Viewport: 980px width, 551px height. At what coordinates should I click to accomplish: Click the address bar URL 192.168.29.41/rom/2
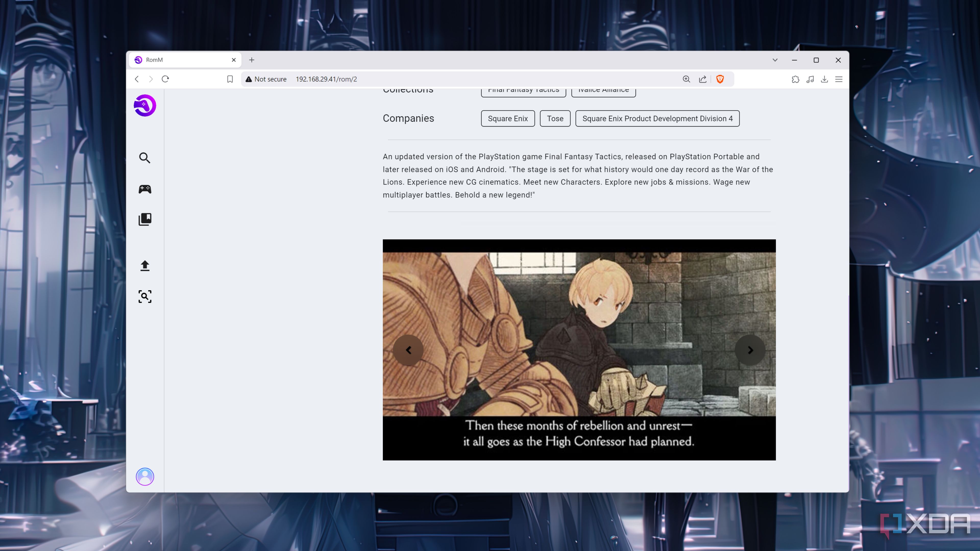(x=326, y=79)
